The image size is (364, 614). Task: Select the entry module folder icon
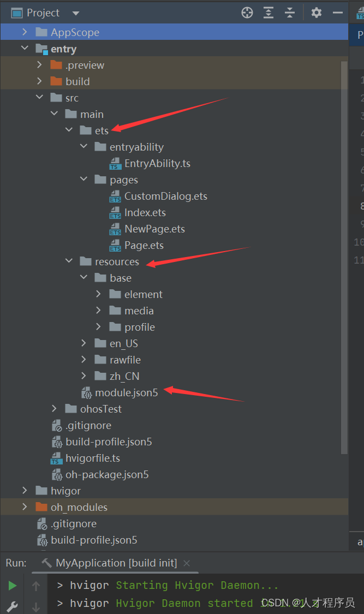pyautogui.click(x=41, y=49)
